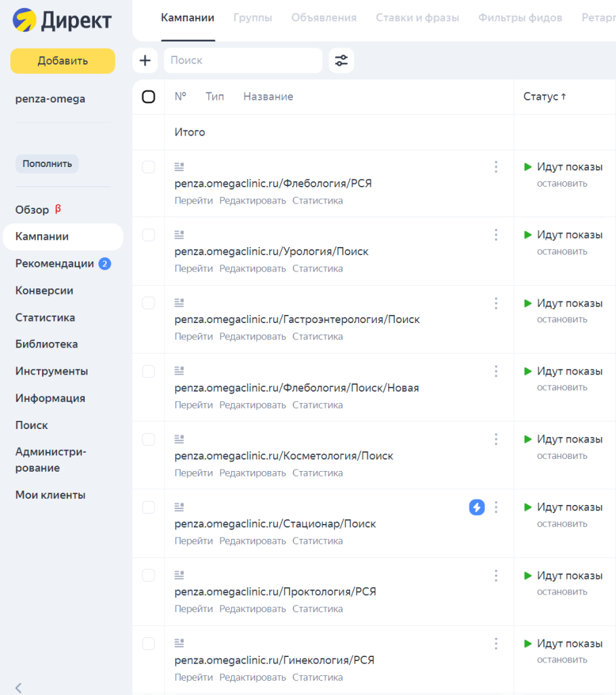Click остановить for Флебология/РСЯ campaign

click(x=562, y=183)
